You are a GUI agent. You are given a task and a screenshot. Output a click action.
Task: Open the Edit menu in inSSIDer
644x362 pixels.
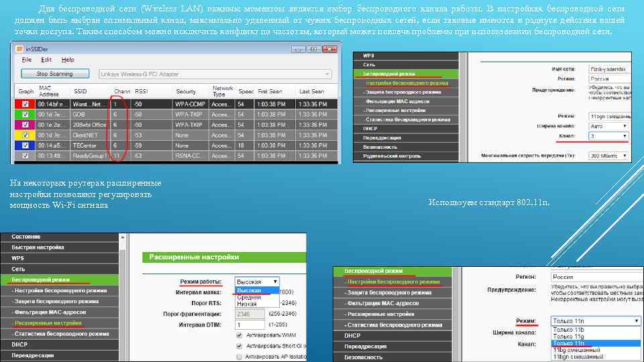click(x=46, y=60)
